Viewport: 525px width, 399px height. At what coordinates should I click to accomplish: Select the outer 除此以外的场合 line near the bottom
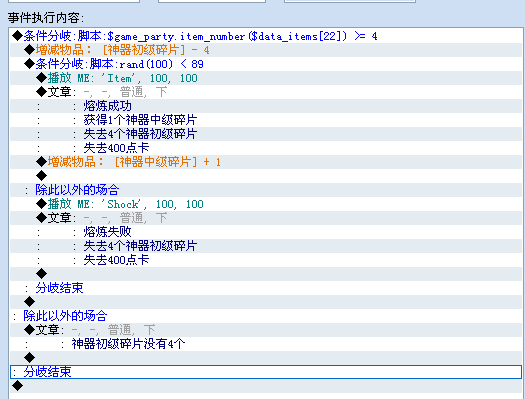tap(266, 316)
